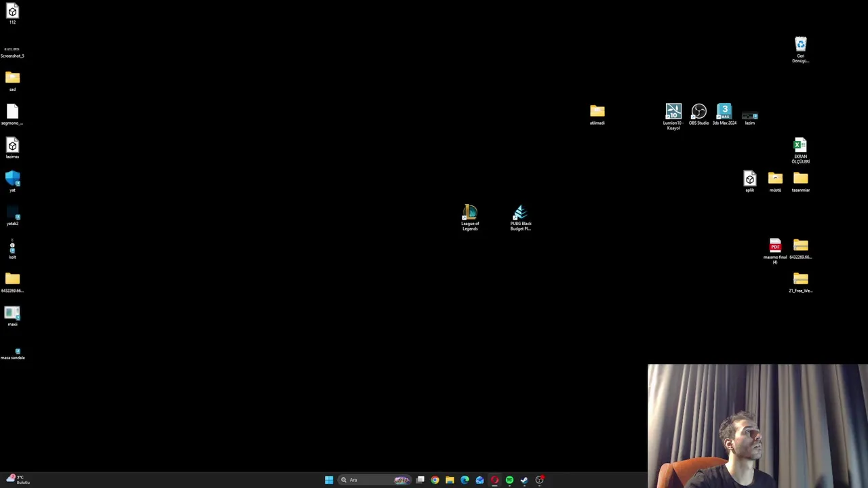This screenshot has width=868, height=488.
Task: Open the yat shortcut icon
Action: click(12, 182)
